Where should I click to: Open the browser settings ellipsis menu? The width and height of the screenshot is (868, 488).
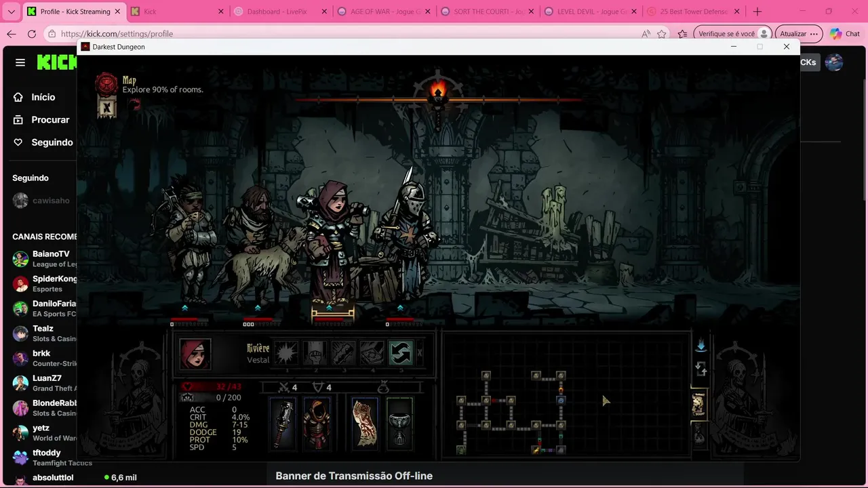pos(816,34)
